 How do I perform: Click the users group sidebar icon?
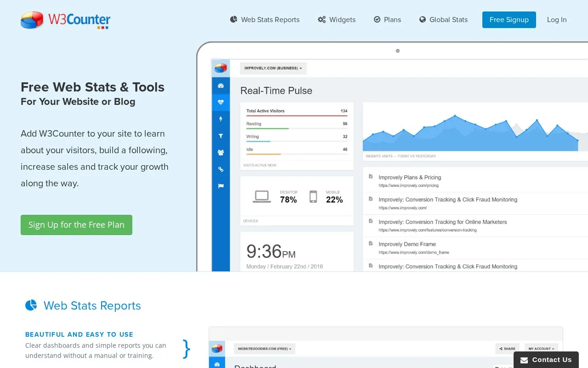(220, 152)
